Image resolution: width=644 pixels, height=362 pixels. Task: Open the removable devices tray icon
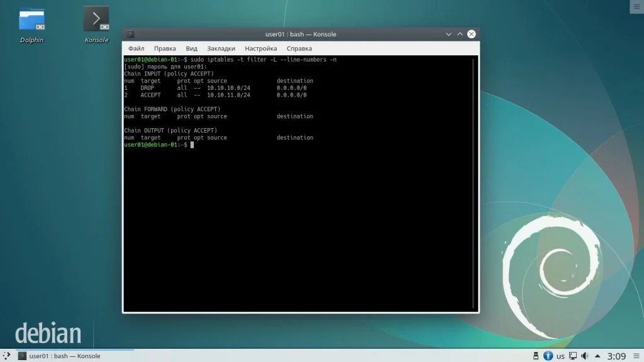(536, 356)
